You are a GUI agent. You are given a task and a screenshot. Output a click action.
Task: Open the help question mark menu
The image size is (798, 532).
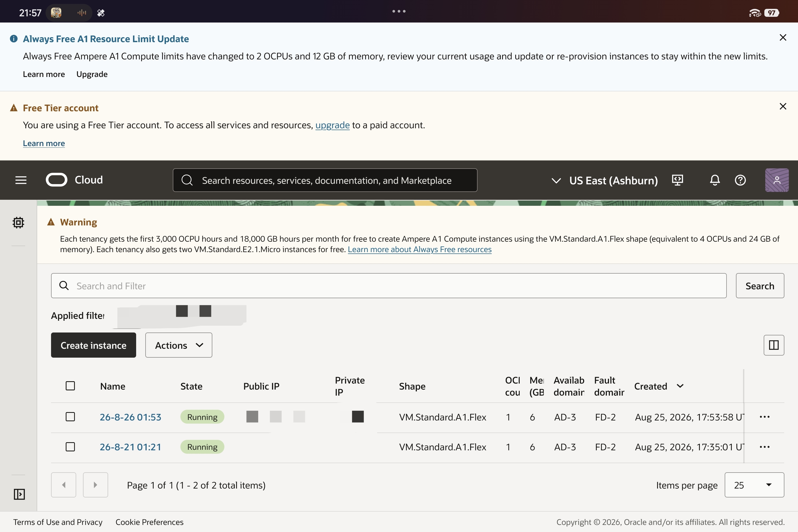(x=740, y=180)
